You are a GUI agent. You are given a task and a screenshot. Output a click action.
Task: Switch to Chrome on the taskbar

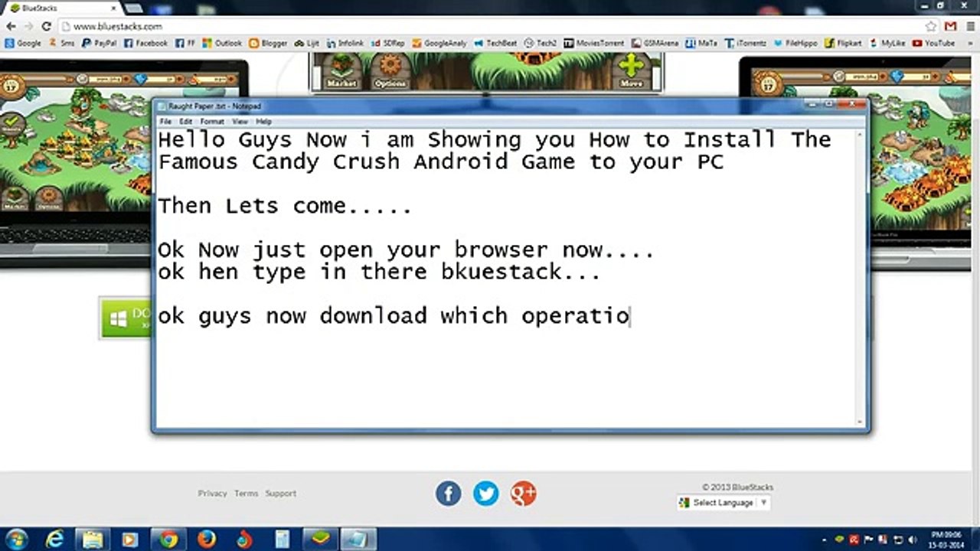(x=168, y=539)
